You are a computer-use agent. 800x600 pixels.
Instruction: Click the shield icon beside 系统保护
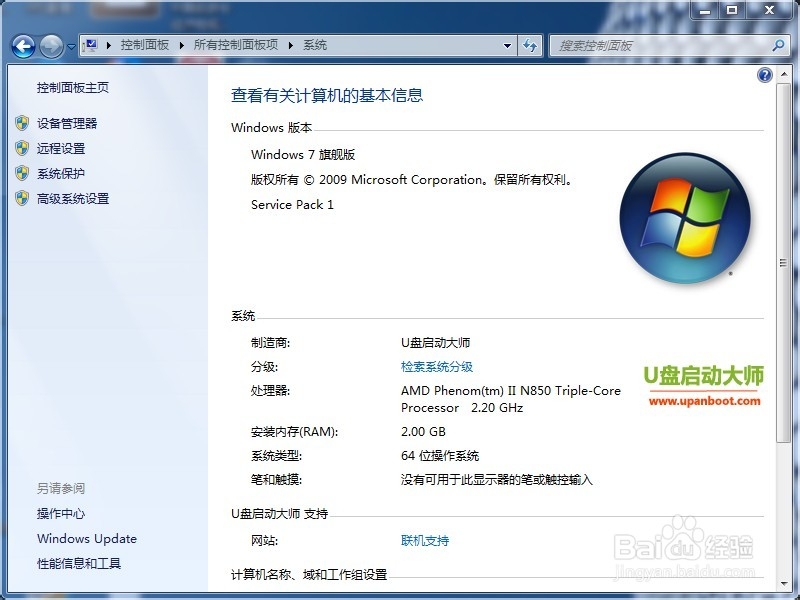22,173
